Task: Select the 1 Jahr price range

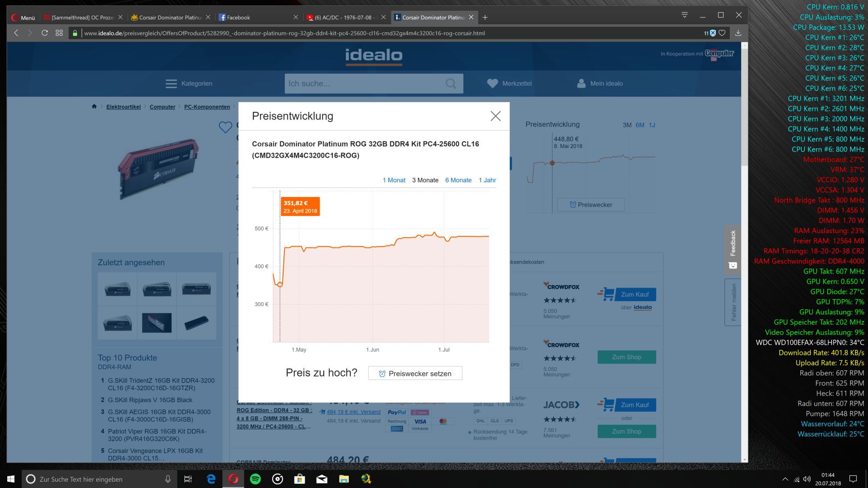Action: pos(487,180)
